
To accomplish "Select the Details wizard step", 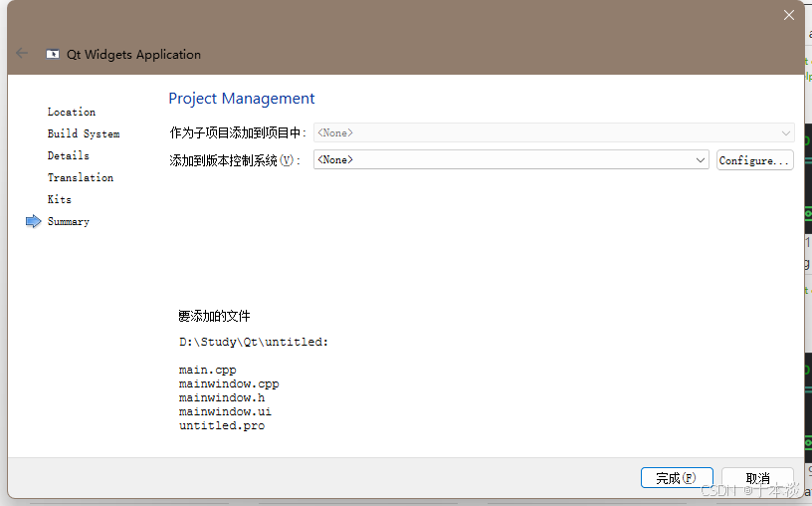I will click(x=69, y=155).
